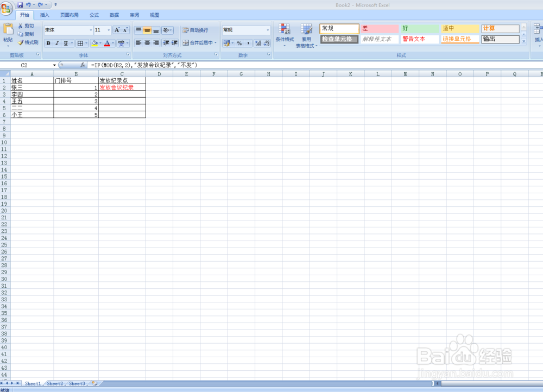The height and width of the screenshot is (392, 543).
Task: Cut selection with 剪切
Action: click(26, 26)
